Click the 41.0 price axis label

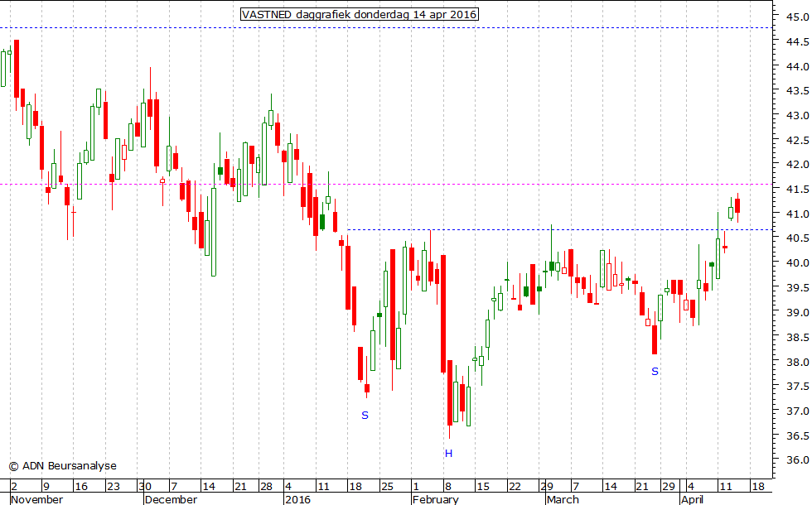[797, 214]
